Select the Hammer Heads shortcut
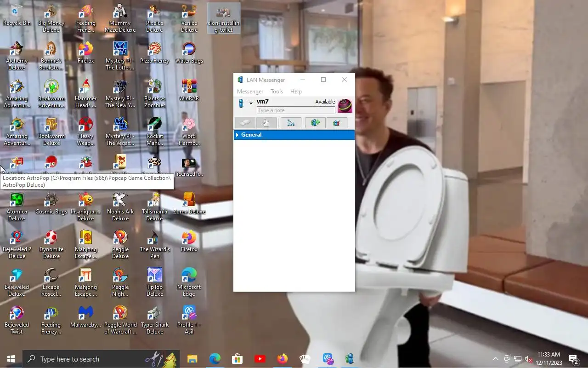 [x=85, y=94]
